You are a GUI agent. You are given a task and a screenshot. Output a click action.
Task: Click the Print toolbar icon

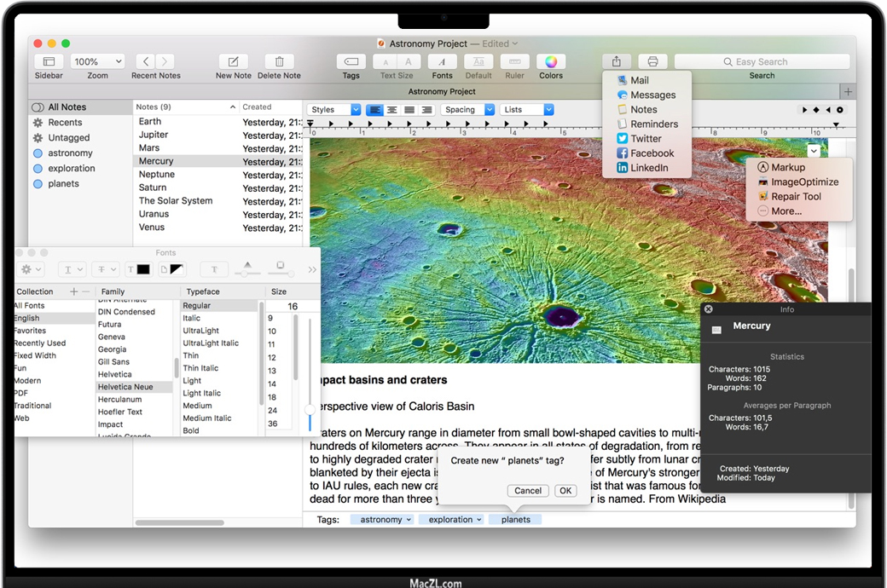tap(652, 61)
